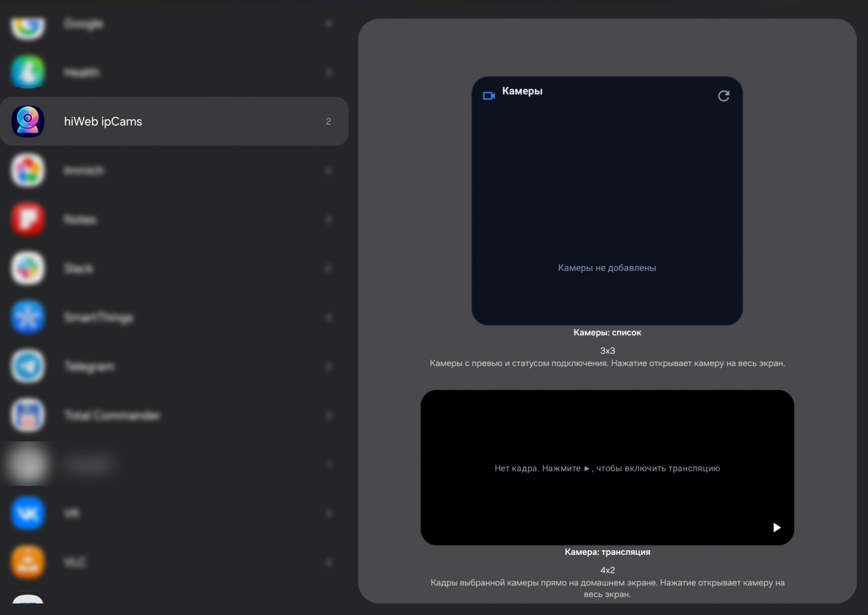Select the Telegram paper plane icon
Screen dimensions: 868x615
click(28, 366)
